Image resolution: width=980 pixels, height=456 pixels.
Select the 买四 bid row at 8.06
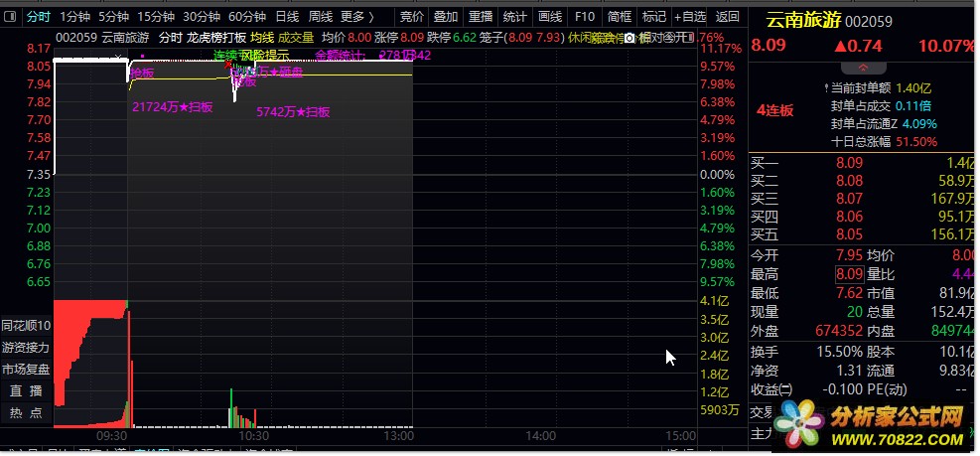[864, 217]
